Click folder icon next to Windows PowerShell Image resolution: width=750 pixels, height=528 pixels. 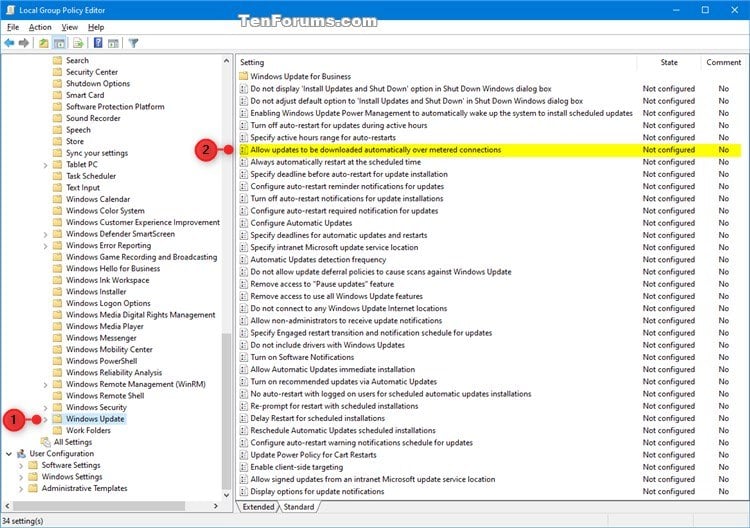coord(57,361)
